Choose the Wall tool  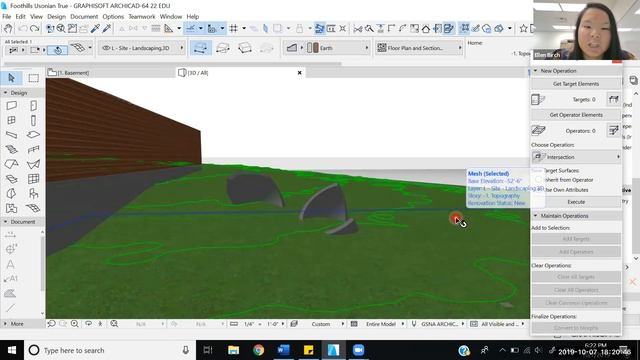[11, 106]
